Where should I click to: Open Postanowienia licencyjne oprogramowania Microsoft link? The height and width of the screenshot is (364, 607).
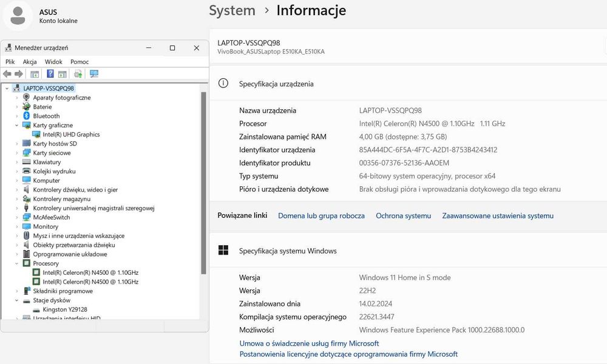click(348, 354)
